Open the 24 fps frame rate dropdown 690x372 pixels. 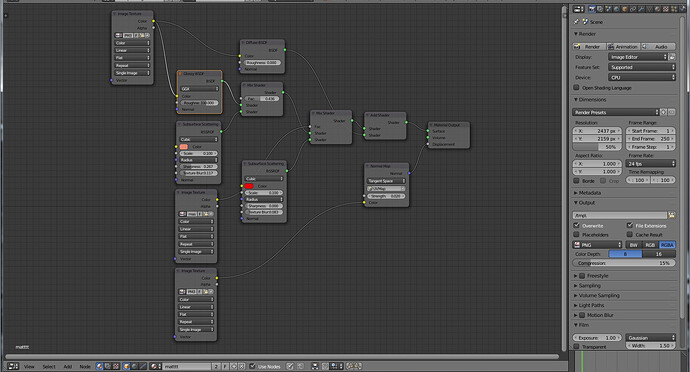[651, 163]
